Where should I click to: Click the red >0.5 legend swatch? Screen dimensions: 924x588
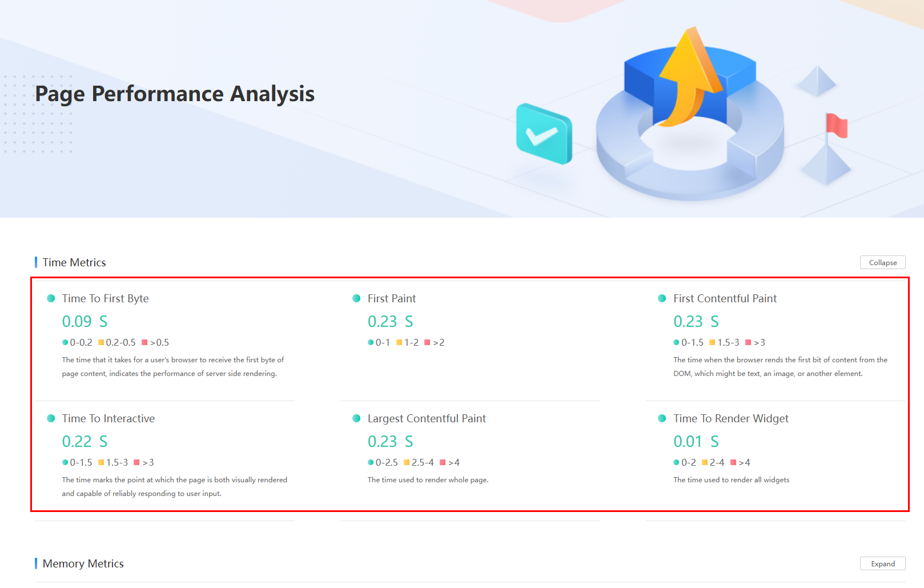point(144,342)
